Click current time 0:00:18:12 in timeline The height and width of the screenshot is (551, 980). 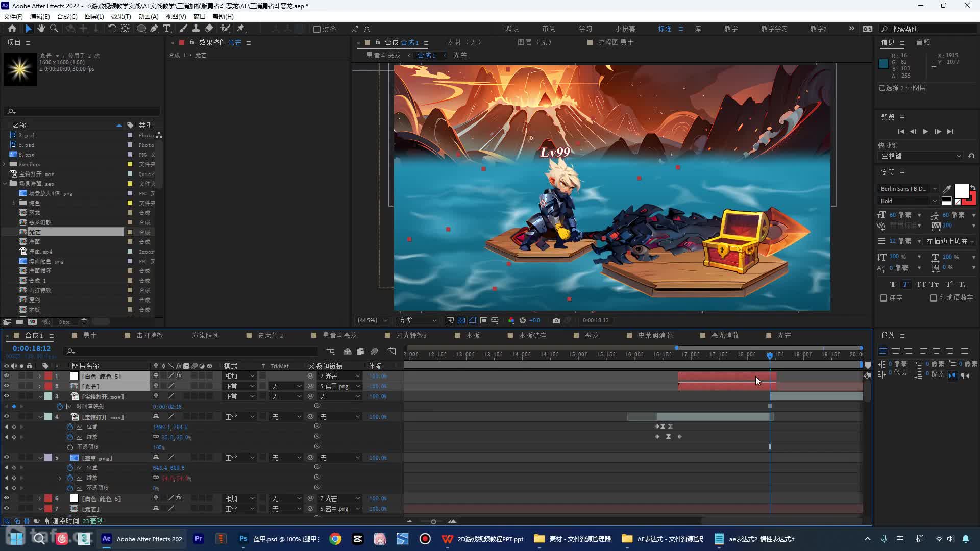point(32,348)
